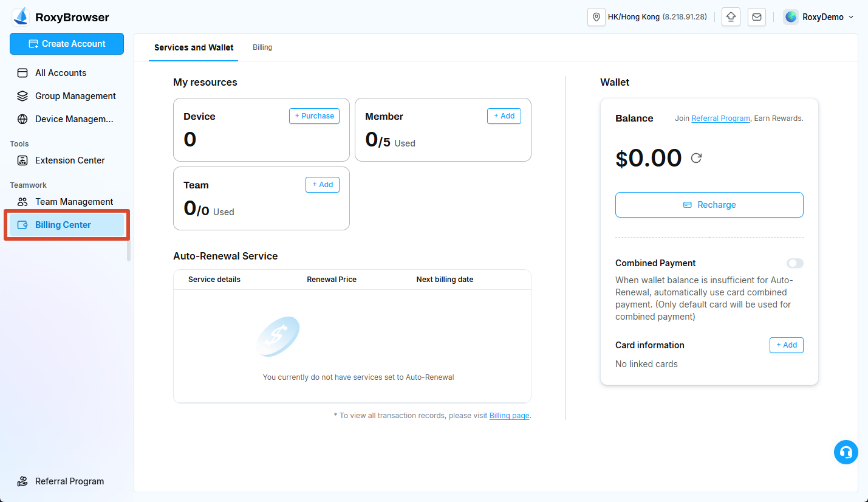
Task: Click the Billing Center wallet icon
Action: coord(22,225)
